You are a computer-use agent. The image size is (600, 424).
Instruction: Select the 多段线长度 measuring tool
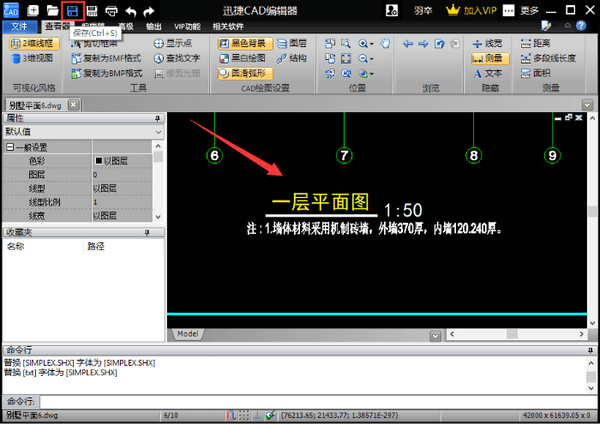[x=548, y=58]
